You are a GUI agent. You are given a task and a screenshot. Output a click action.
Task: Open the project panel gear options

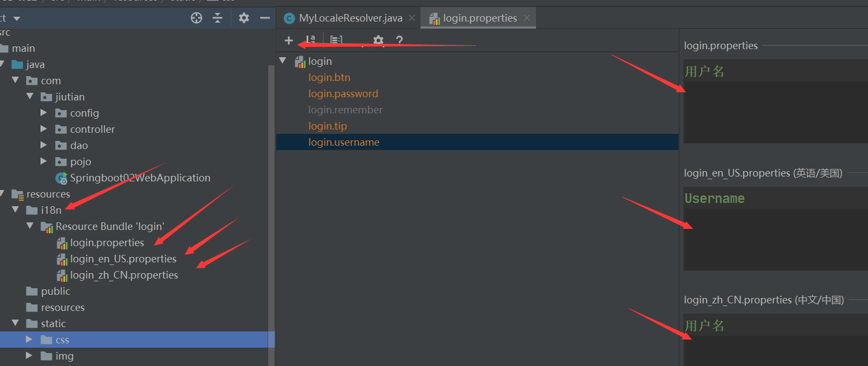244,18
